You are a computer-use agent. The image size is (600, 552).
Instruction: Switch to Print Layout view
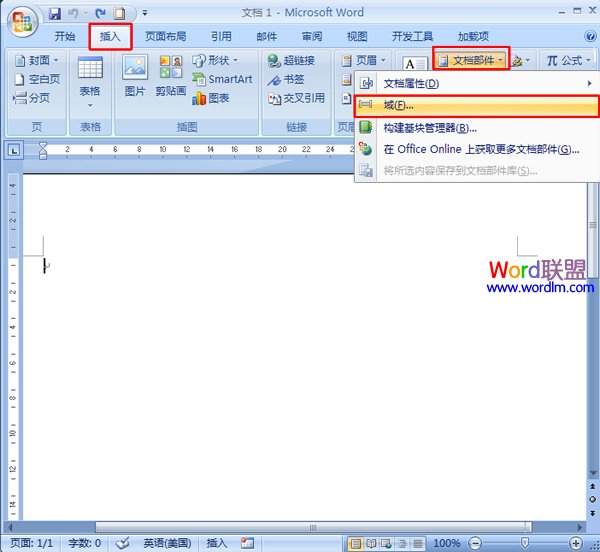coord(355,543)
